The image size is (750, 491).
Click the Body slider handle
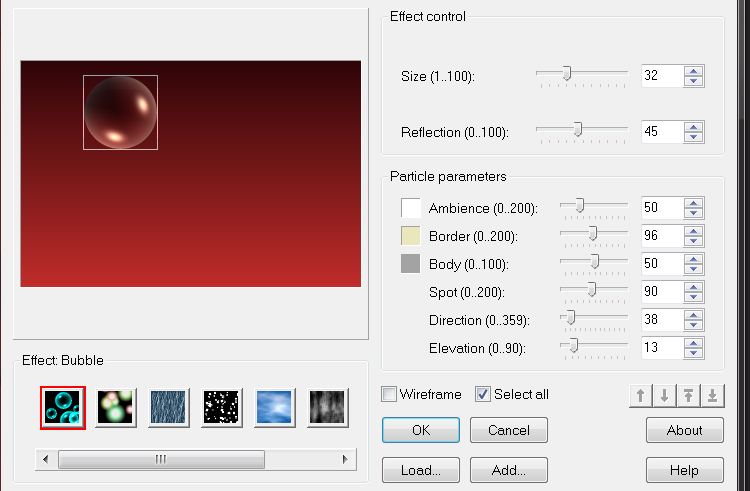pyautogui.click(x=595, y=261)
